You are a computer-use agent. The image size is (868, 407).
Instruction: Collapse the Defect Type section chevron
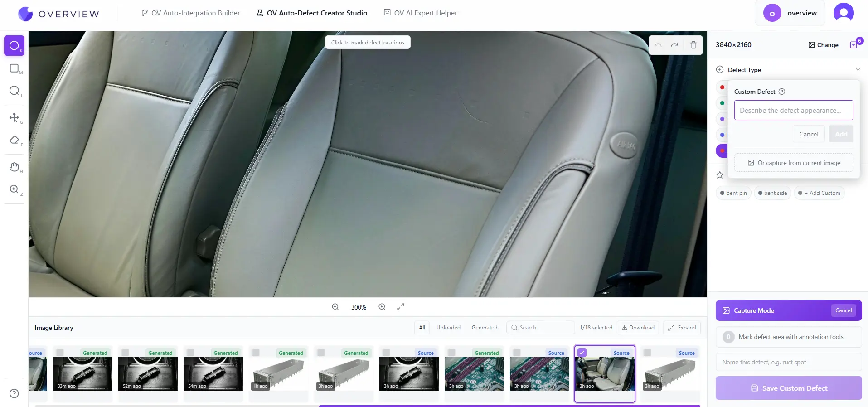(858, 70)
